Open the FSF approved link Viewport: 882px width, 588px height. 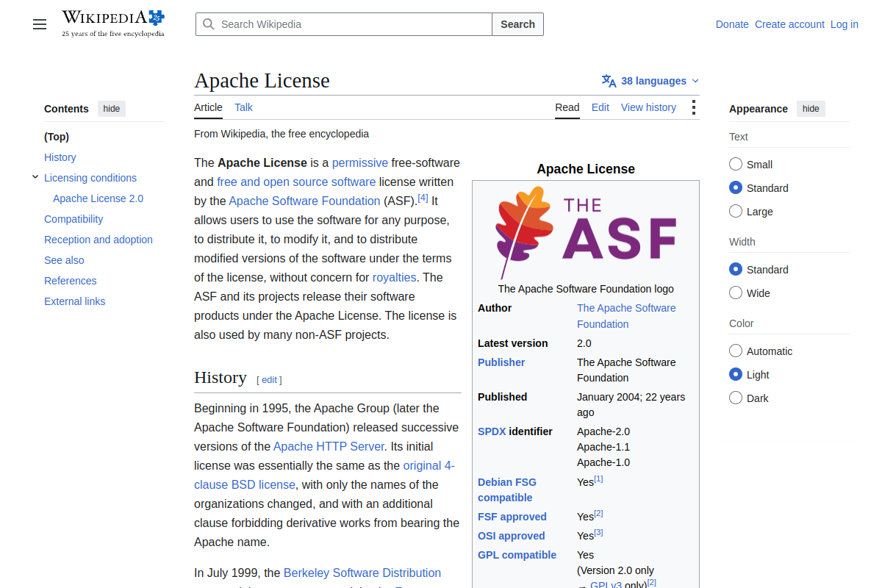click(512, 517)
